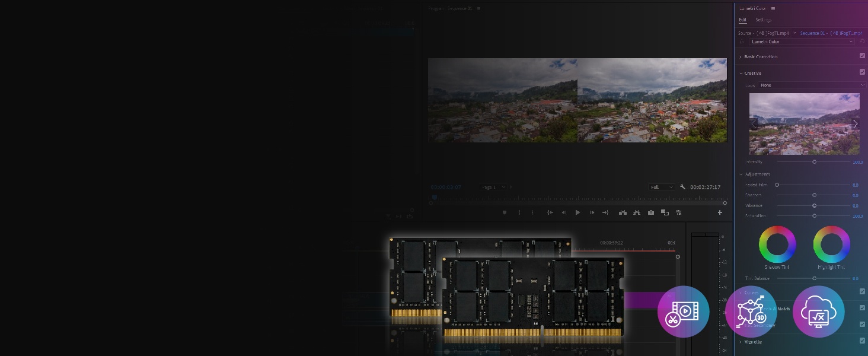The width and height of the screenshot is (868, 356).
Task: Step back one frame
Action: pos(564,212)
